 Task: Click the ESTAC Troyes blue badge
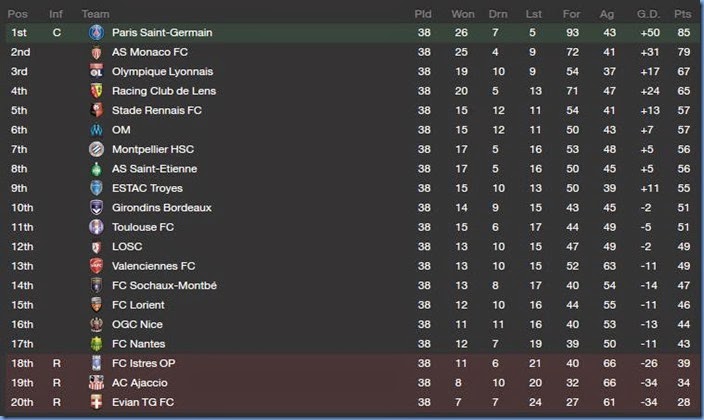pos(96,188)
